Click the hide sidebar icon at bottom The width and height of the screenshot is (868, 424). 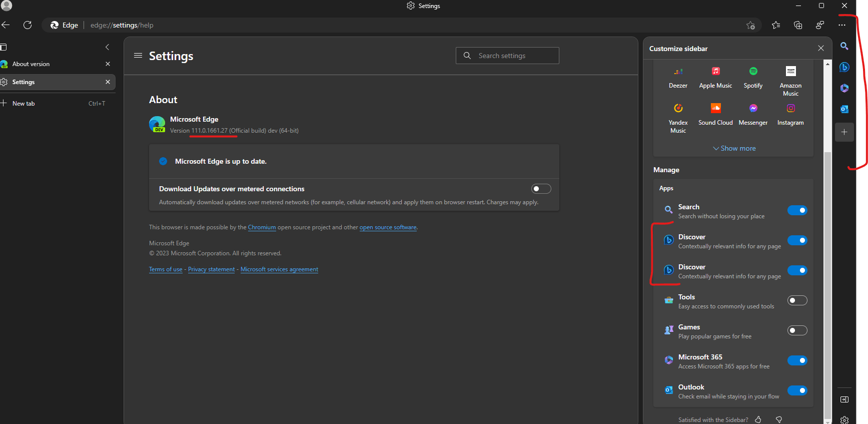pyautogui.click(x=844, y=399)
